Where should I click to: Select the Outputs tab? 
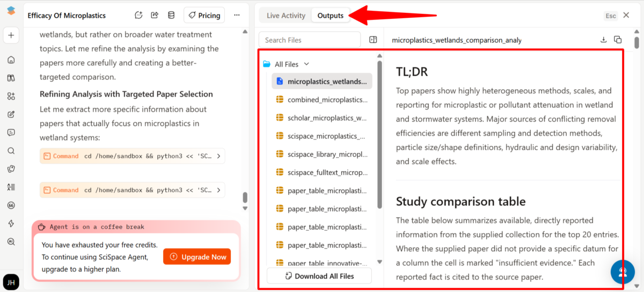330,16
